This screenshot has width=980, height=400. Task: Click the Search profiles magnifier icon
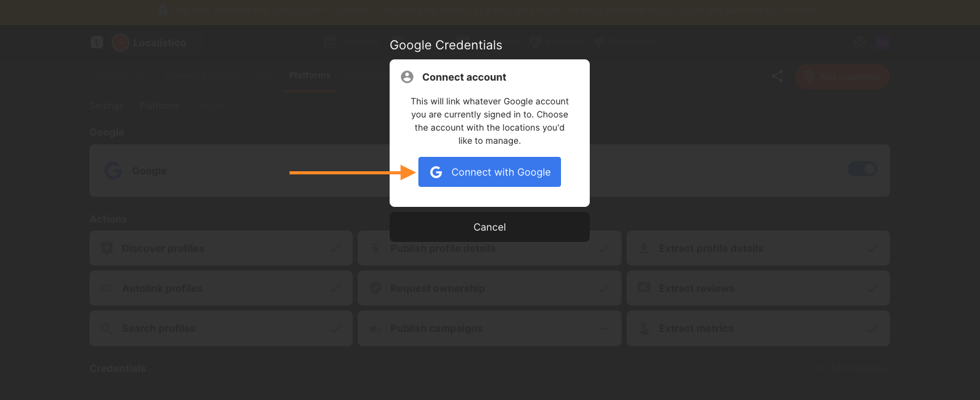click(107, 328)
